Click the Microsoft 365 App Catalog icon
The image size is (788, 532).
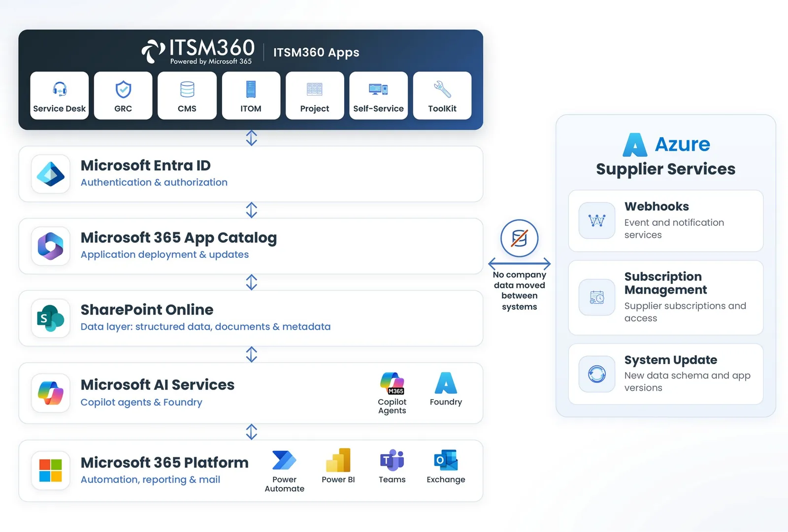coord(51,246)
